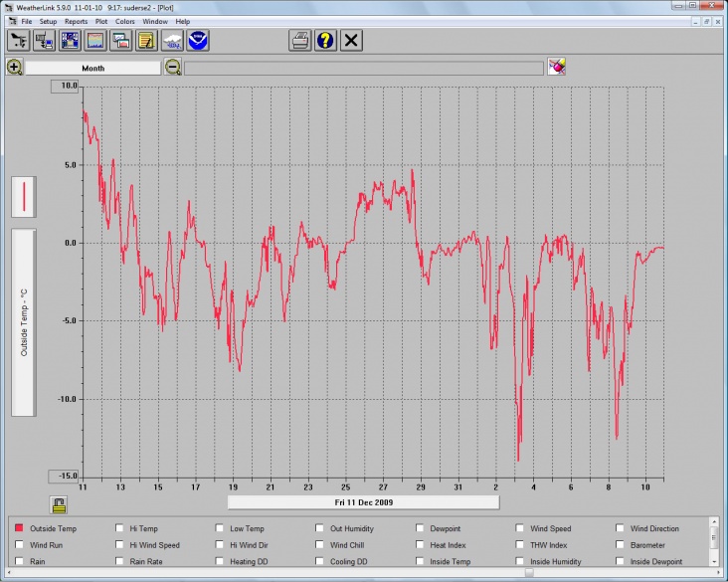Click the Fri 11 Dec 2009 date box
This screenshot has height=582, width=728.
coord(363,502)
